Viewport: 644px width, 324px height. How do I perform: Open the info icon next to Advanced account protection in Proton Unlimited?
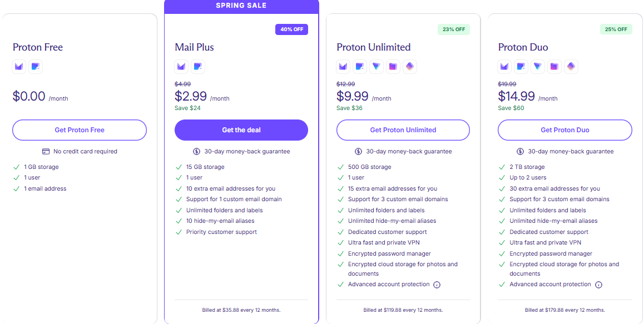(x=437, y=285)
